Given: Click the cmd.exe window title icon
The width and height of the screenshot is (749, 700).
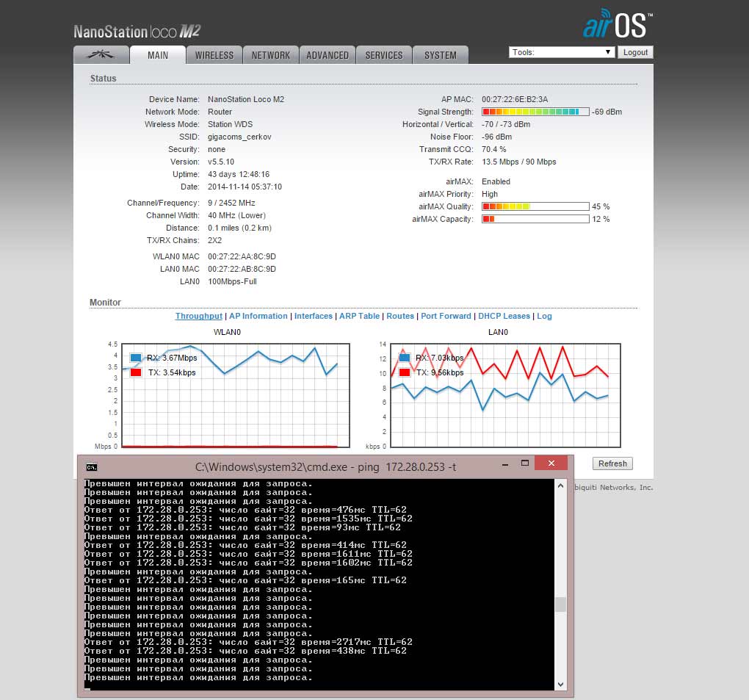Looking at the screenshot, I should click(x=92, y=467).
